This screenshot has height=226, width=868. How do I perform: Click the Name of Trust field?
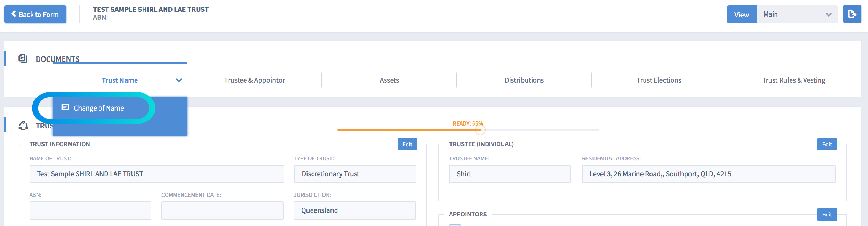coord(157,174)
